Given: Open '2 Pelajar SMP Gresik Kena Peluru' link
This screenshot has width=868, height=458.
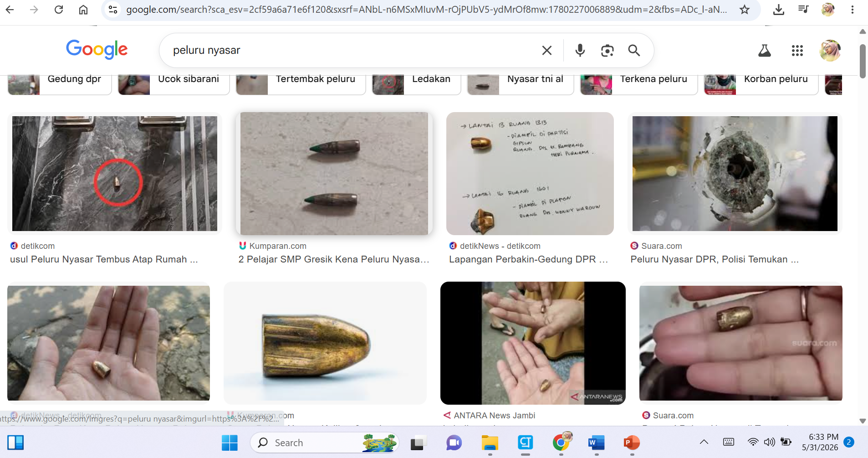Looking at the screenshot, I should (x=334, y=259).
